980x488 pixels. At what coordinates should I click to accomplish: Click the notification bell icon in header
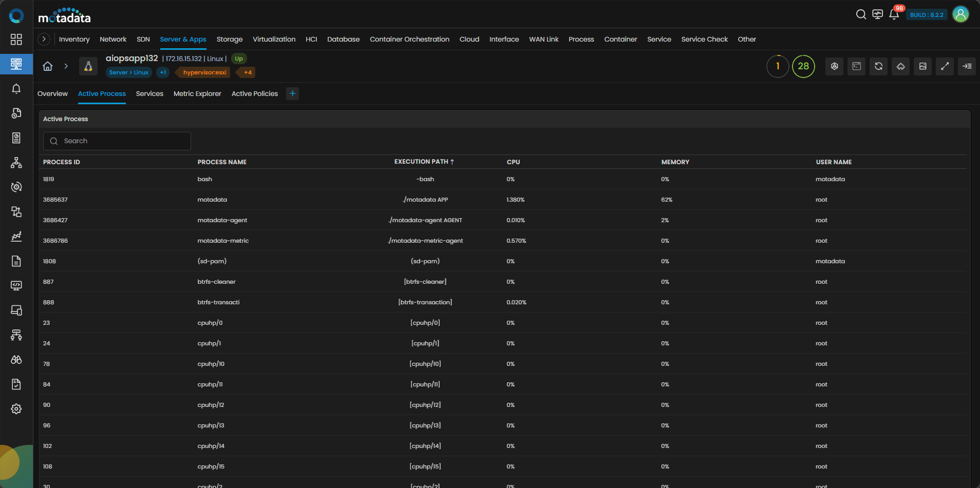[894, 14]
